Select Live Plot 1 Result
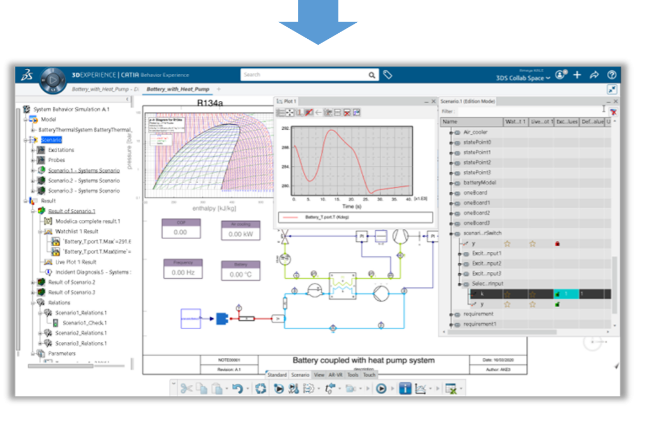Viewport: 654px width, 425px height. pos(76,262)
